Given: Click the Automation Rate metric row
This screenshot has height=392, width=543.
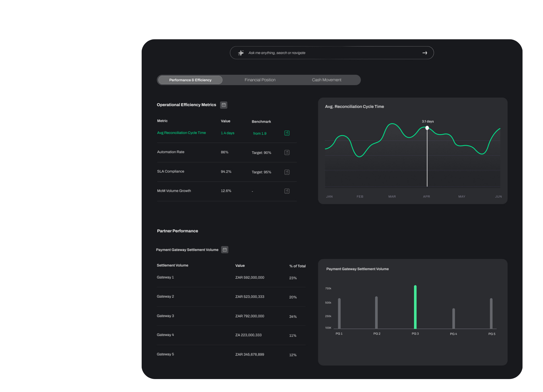Looking at the screenshot, I should click(171, 152).
